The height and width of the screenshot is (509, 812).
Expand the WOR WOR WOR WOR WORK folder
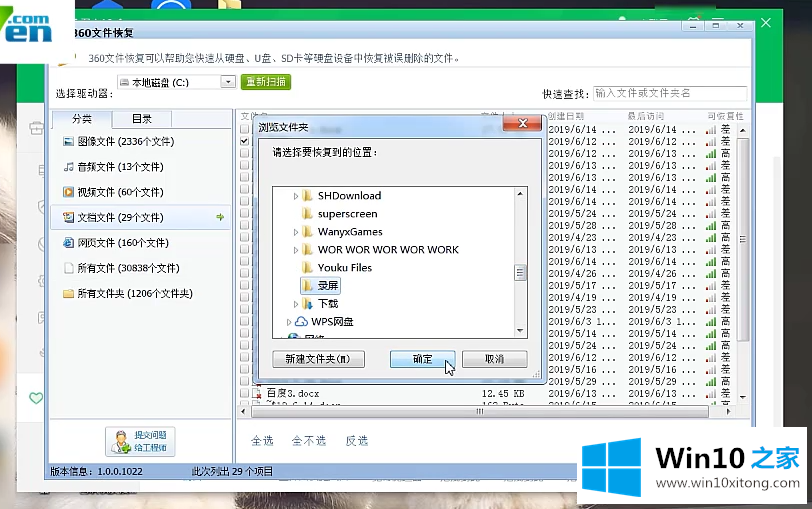296,250
